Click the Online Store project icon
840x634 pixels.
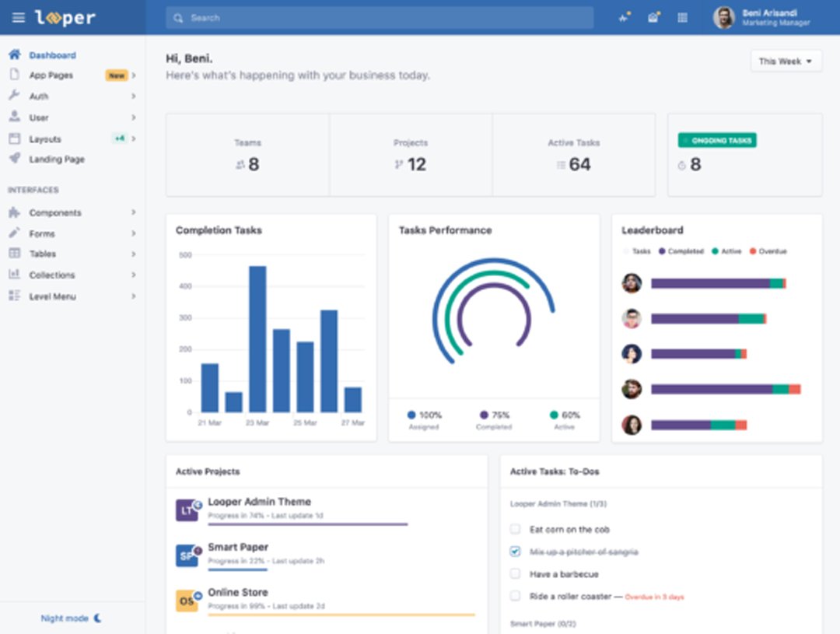pos(187,601)
